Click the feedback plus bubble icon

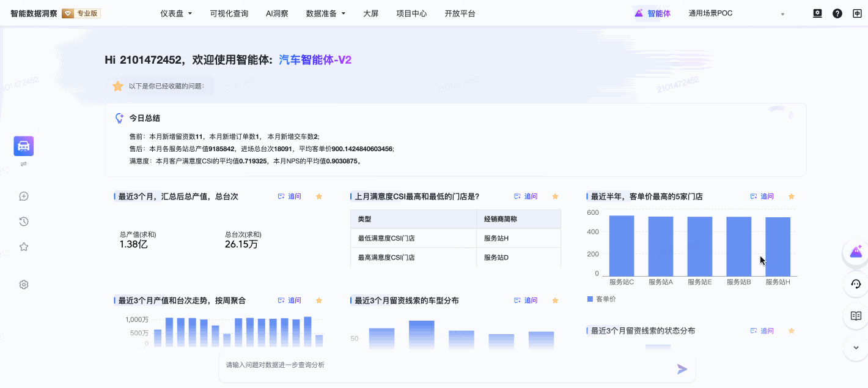pos(23,196)
